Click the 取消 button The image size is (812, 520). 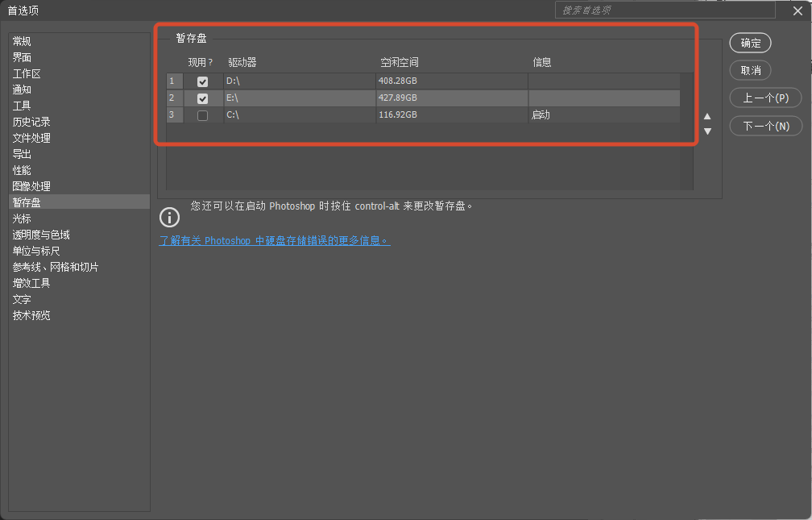[x=751, y=70]
